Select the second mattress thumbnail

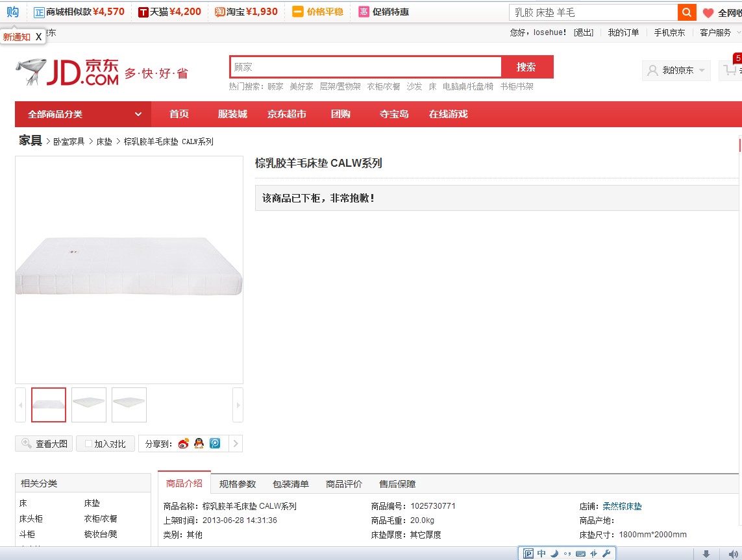click(x=89, y=404)
